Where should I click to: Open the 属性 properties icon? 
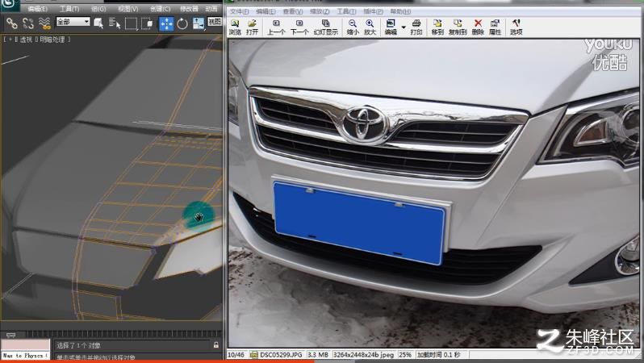tap(495, 27)
